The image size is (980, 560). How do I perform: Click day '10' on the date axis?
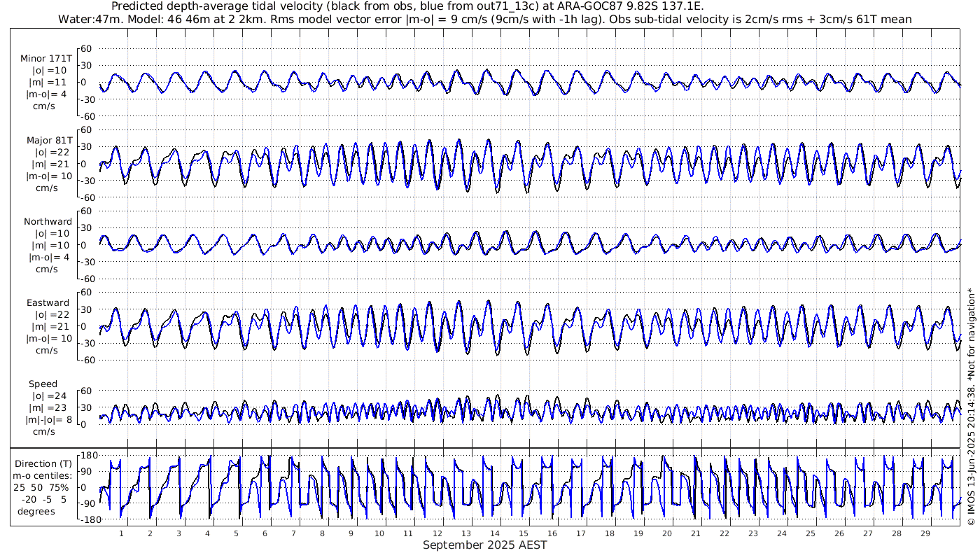[379, 533]
